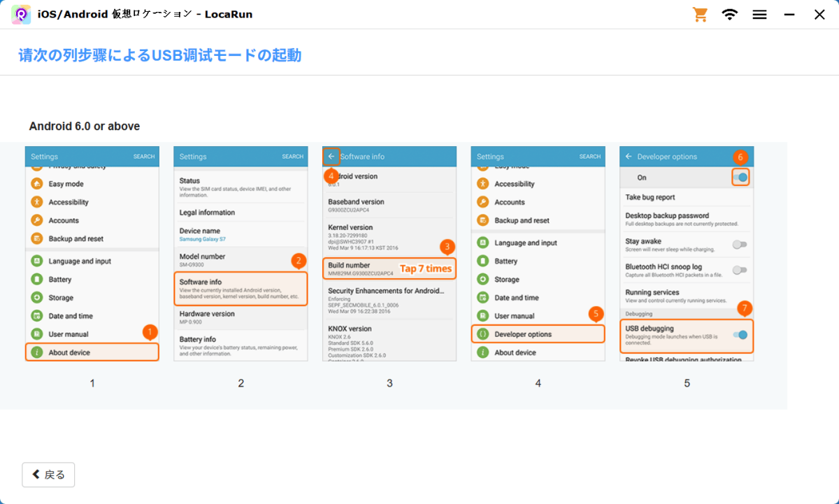Toggle the USB debugging switch
The height and width of the screenshot is (504, 839).
tap(740, 335)
